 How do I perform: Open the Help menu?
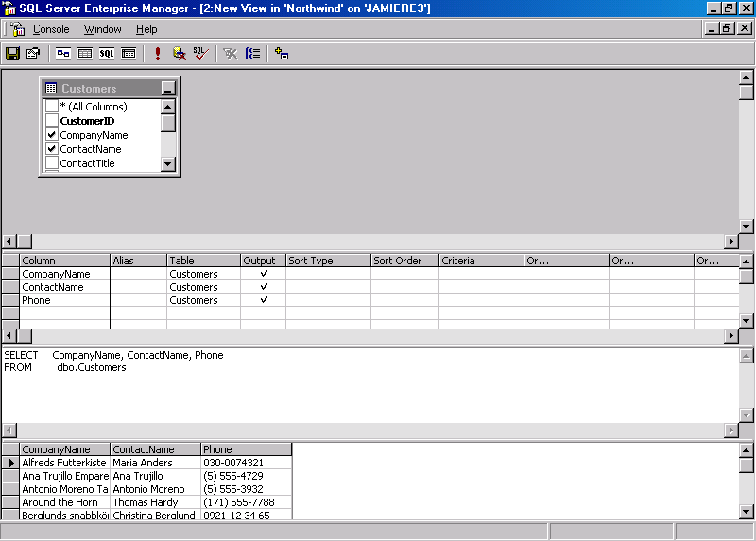[x=146, y=29]
